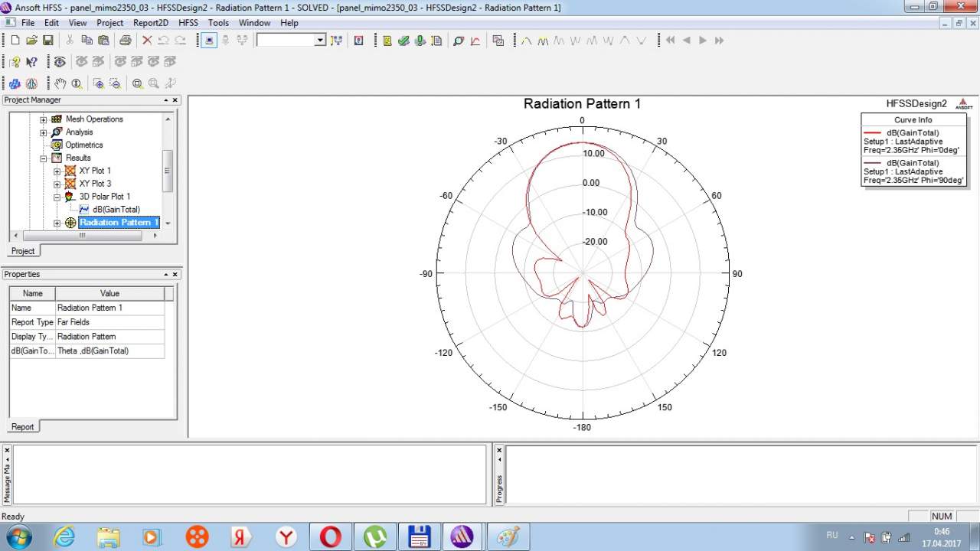Select the Pan hand tool
Viewport: 980px width, 551px height.
tap(60, 83)
